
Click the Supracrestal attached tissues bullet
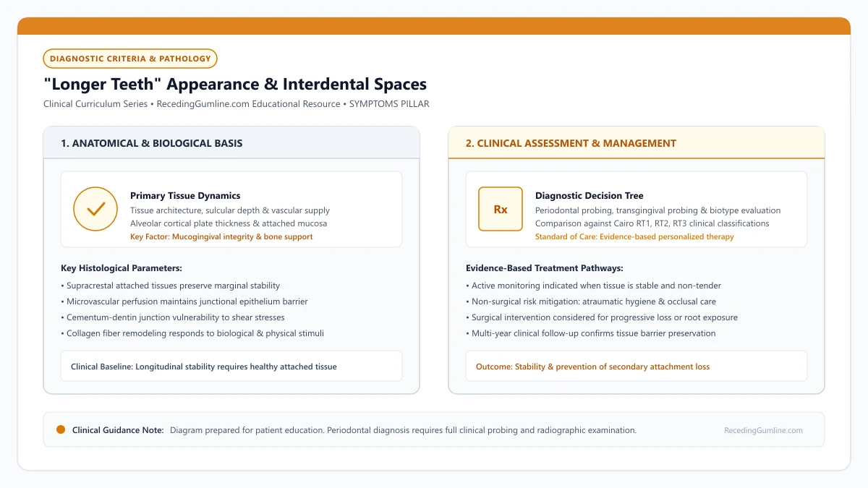point(171,286)
